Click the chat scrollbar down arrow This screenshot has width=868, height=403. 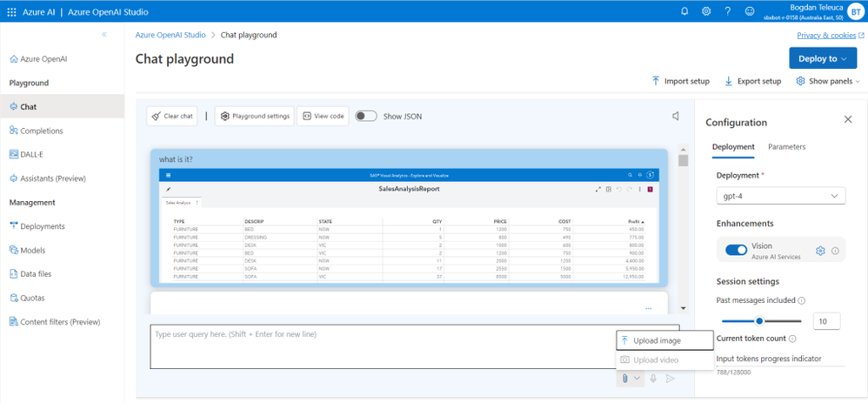tap(684, 308)
